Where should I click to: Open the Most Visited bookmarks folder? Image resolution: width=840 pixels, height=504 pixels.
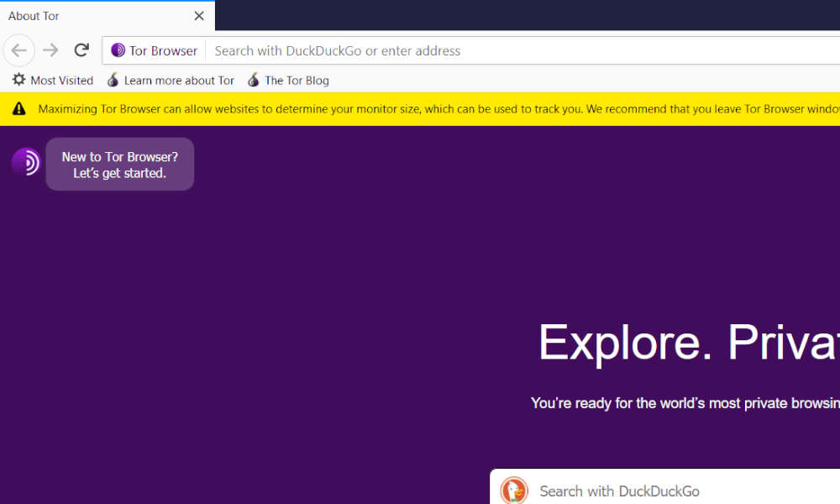click(53, 81)
